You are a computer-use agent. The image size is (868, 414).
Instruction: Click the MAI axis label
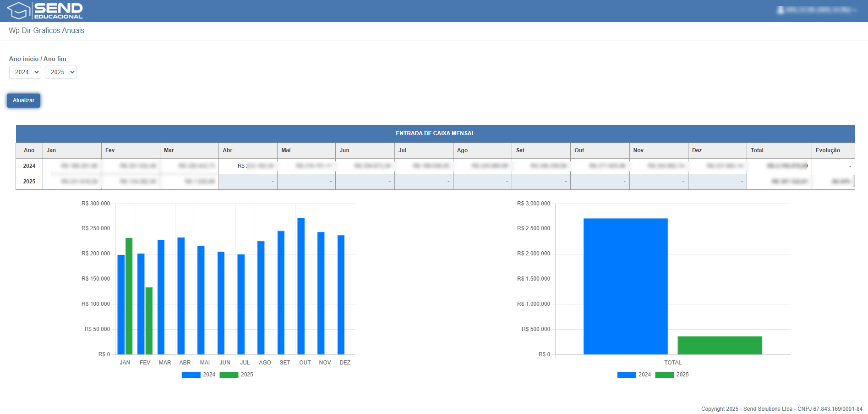click(205, 363)
